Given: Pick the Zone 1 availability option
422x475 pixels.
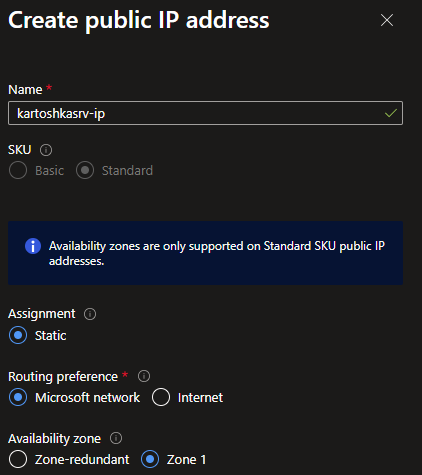Looking at the screenshot, I should (x=150, y=459).
